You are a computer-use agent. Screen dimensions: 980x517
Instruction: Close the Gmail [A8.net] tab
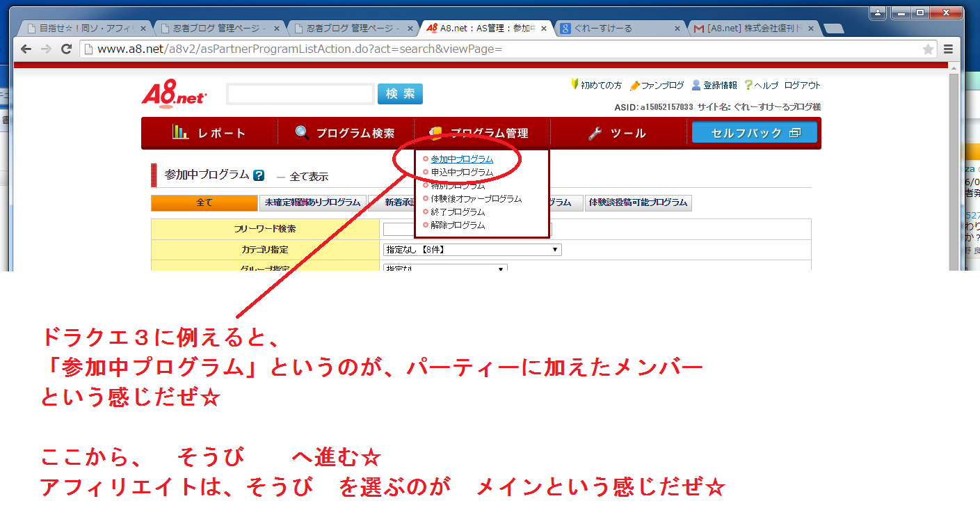[x=810, y=29]
